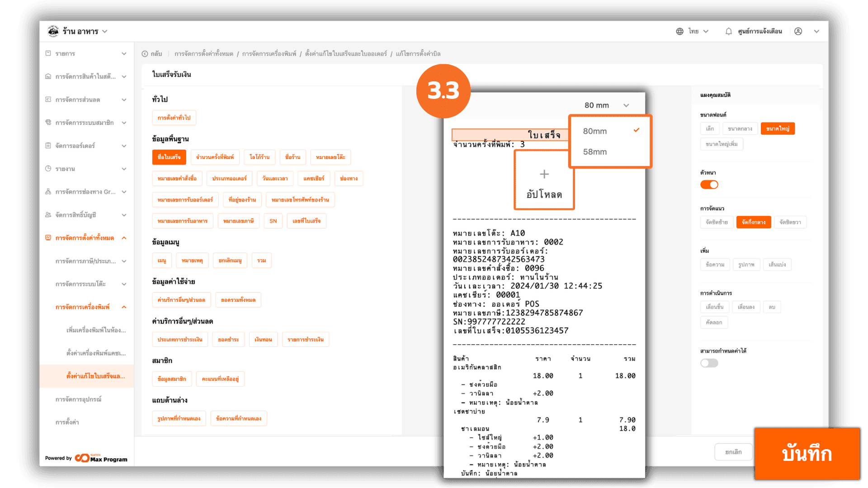Select the จัดชิดซ้าย left alignment option

pyautogui.click(x=717, y=222)
